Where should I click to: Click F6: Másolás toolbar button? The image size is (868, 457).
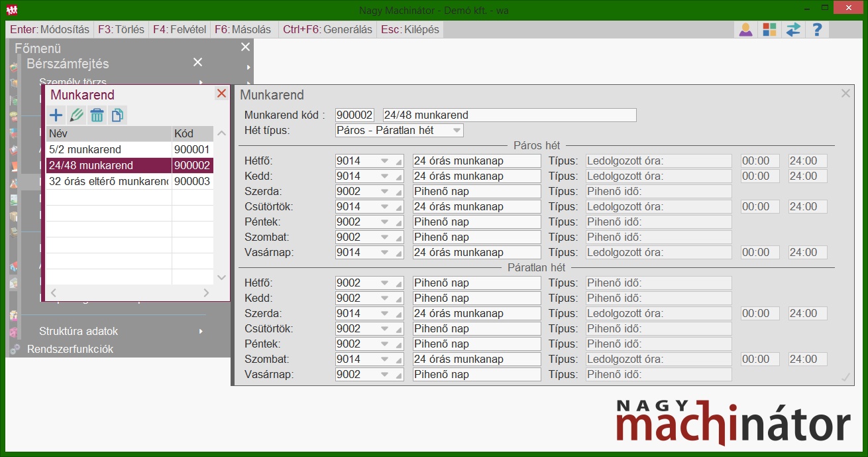tap(243, 30)
